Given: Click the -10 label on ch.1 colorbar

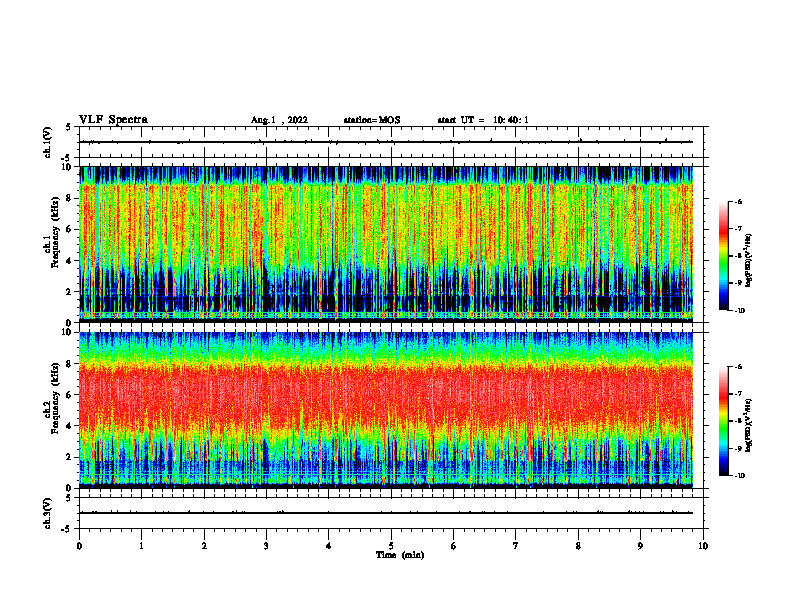Looking at the screenshot, I should [739, 311].
